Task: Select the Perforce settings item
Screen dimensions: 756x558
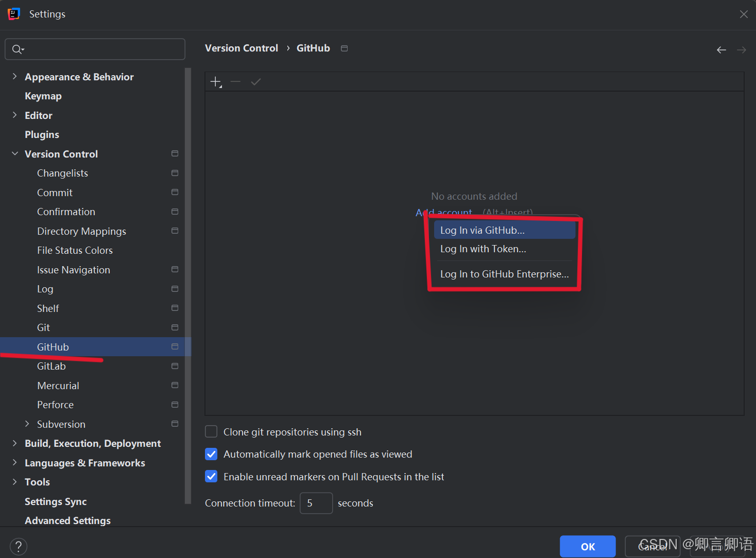Action: click(55, 405)
